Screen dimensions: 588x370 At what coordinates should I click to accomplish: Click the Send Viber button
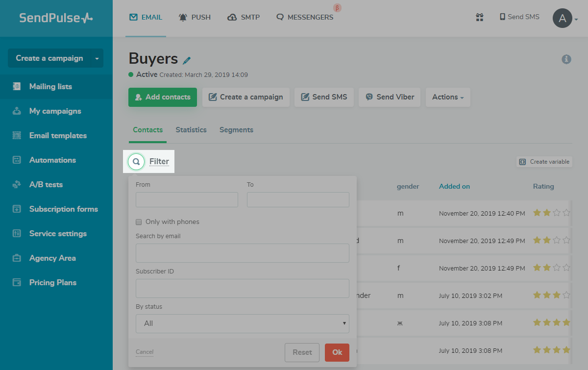(x=390, y=97)
